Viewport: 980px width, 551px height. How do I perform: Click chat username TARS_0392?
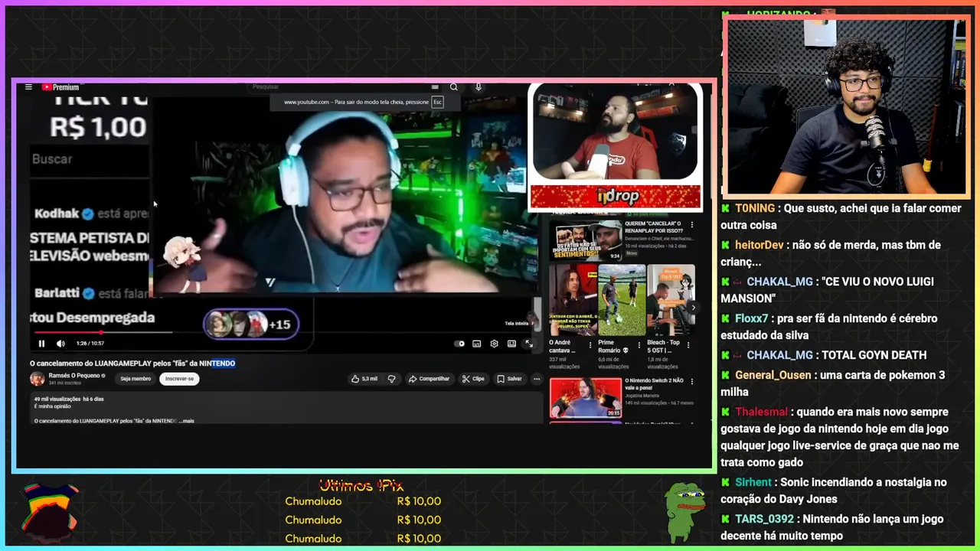[766, 519]
